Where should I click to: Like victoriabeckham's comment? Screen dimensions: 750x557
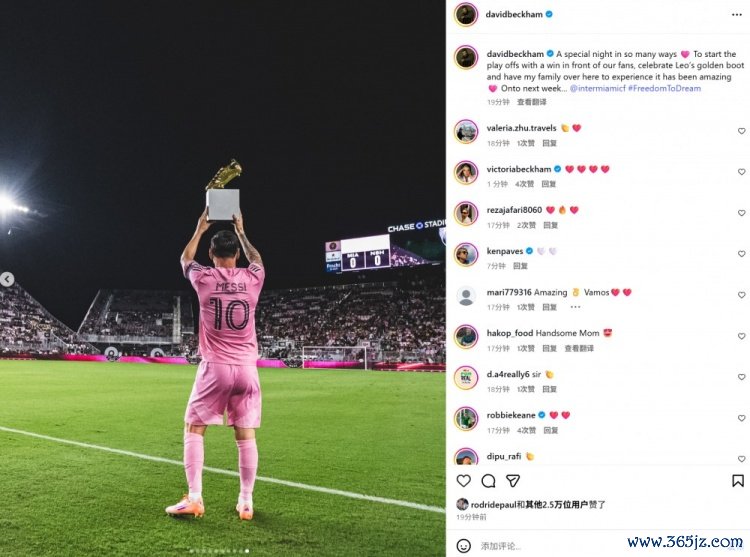click(x=741, y=172)
